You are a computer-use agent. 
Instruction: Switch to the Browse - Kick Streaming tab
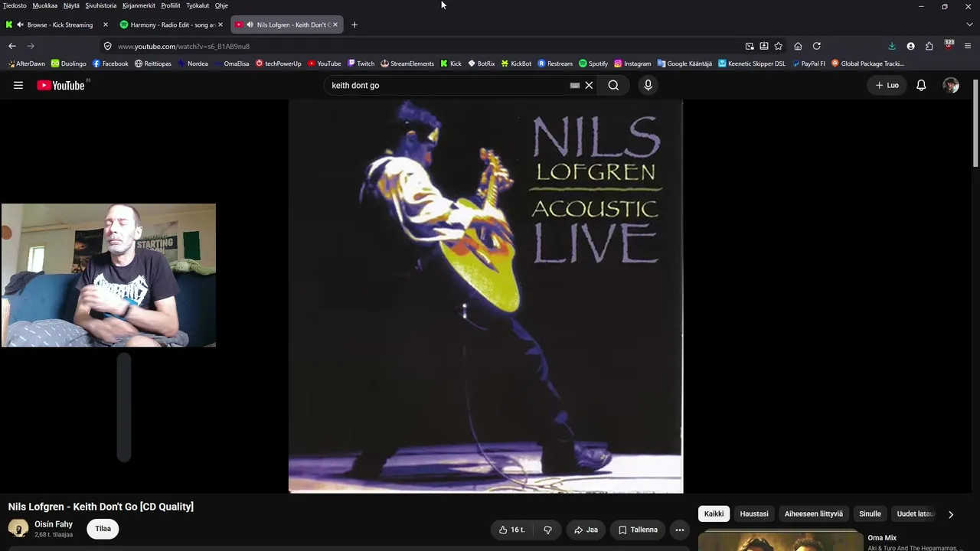(56, 24)
